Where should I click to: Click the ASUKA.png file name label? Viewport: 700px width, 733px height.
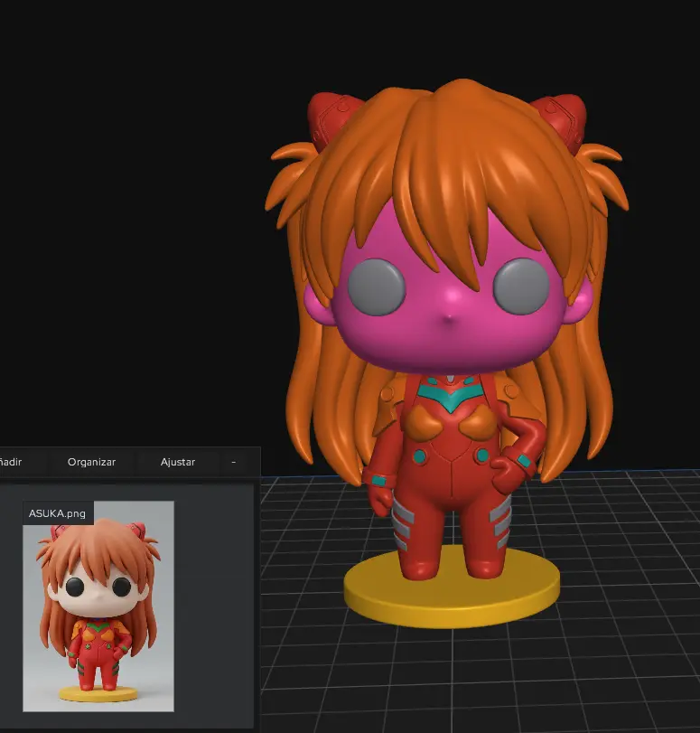pyautogui.click(x=57, y=513)
